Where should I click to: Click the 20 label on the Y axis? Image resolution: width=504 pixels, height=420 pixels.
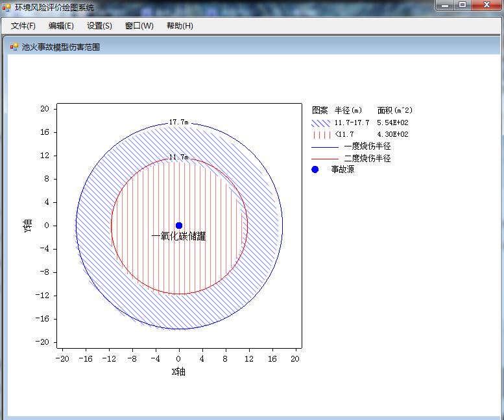tap(44, 109)
